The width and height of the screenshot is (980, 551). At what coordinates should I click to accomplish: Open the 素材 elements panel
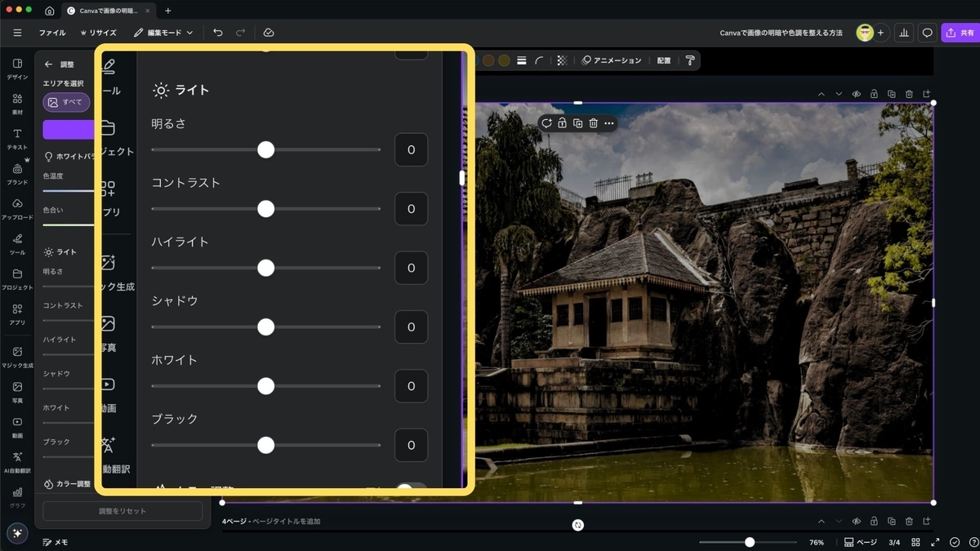click(x=17, y=104)
